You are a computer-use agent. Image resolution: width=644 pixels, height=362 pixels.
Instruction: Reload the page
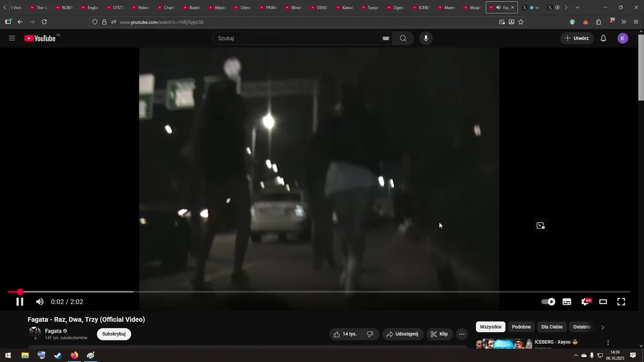44,22
